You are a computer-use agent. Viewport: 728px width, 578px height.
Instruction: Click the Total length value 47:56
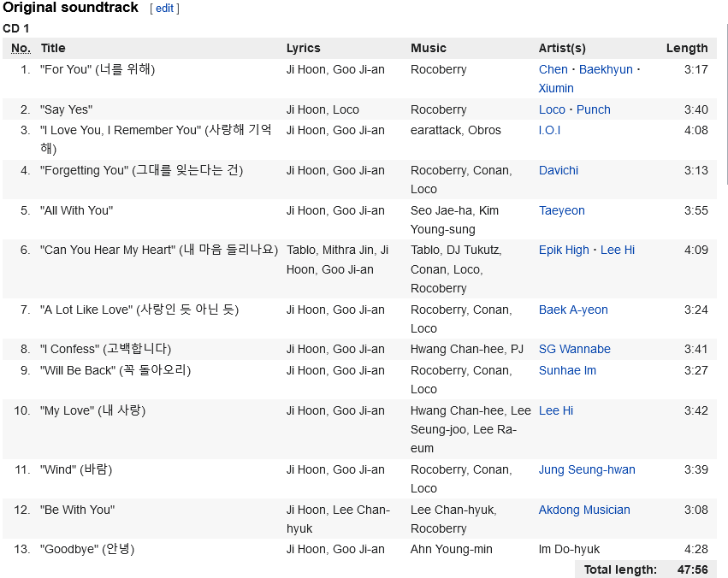692,569
